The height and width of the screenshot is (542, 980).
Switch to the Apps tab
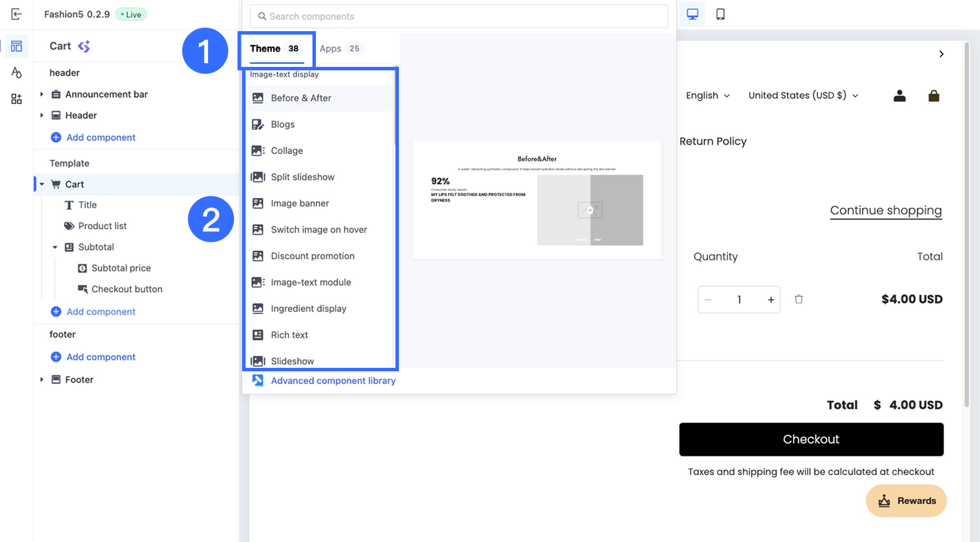tap(340, 48)
